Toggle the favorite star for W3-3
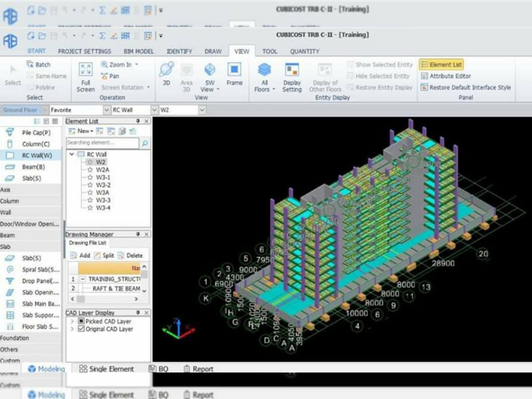Screen dimensions: 532x399 point(90,200)
